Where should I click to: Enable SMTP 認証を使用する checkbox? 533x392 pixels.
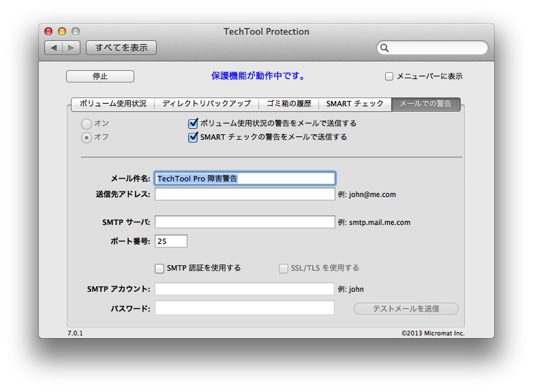(159, 269)
